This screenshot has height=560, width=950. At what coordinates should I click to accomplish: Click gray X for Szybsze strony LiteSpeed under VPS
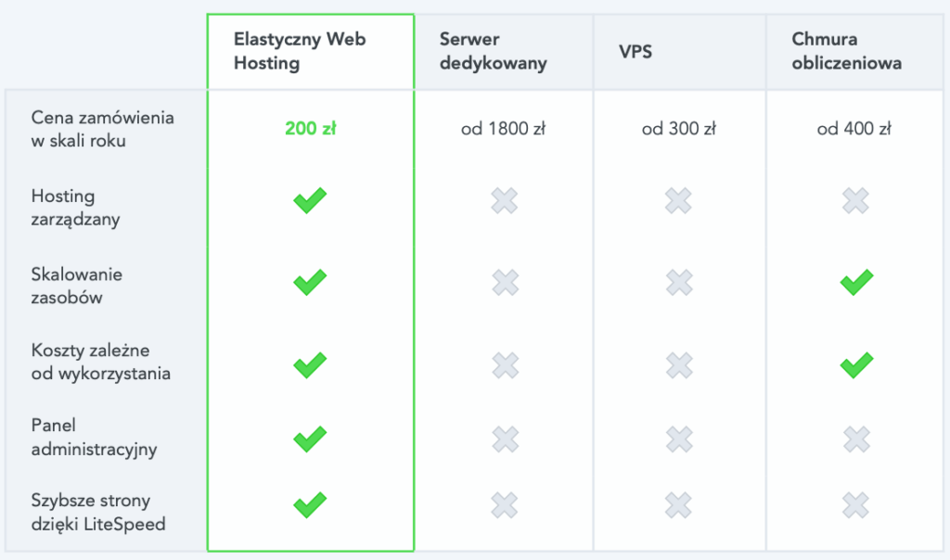[678, 505]
